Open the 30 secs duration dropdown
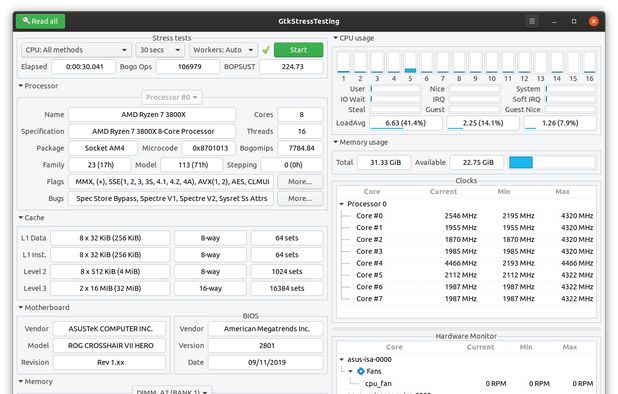 [160, 50]
